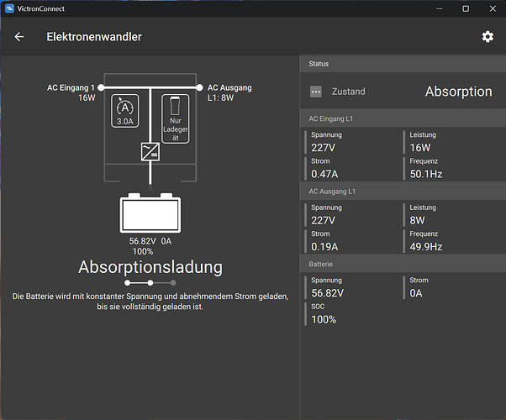Screen dimensions: 506x420
Task: Click the Absorption state value
Action: click(x=459, y=92)
